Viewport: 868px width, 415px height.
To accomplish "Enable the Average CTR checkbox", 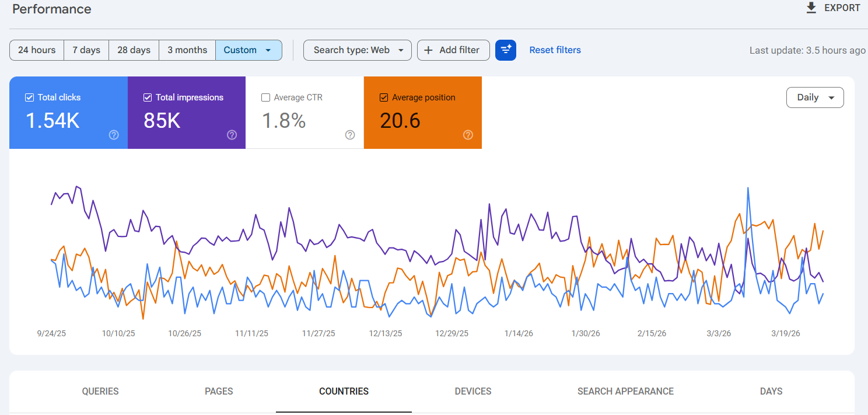I will coord(265,97).
